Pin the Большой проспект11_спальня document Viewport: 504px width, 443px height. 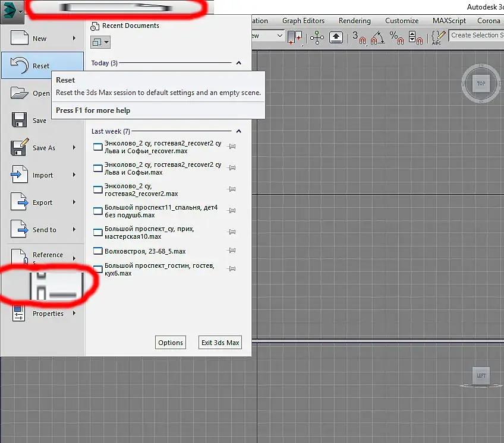pos(232,210)
